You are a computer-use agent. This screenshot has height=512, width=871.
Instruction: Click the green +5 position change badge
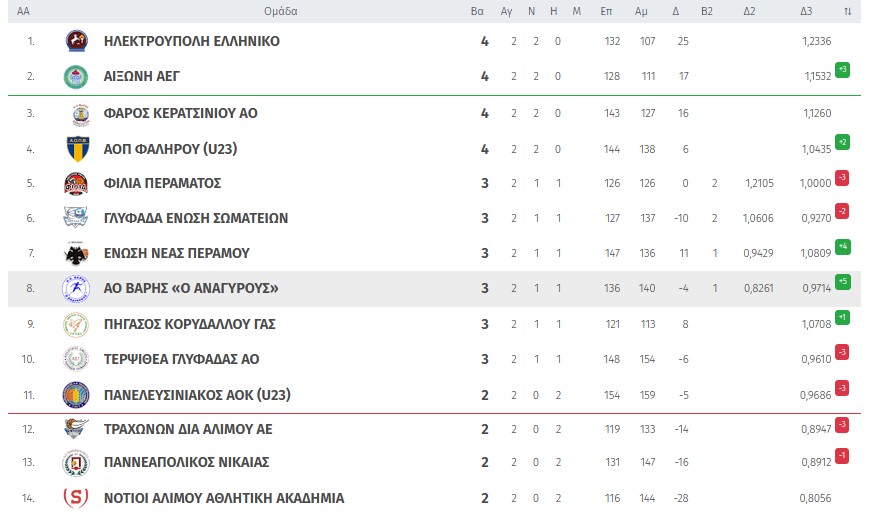[843, 282]
